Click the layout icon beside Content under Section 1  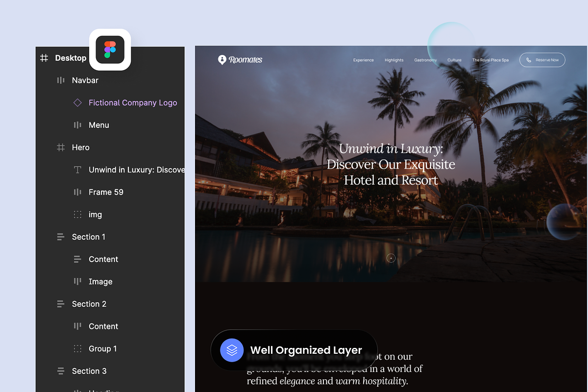[77, 259]
